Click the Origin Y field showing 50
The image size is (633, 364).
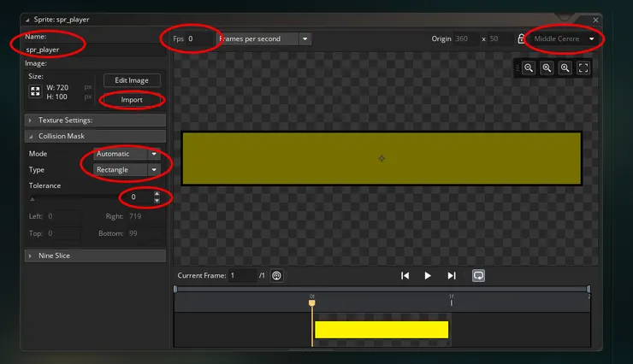point(500,38)
